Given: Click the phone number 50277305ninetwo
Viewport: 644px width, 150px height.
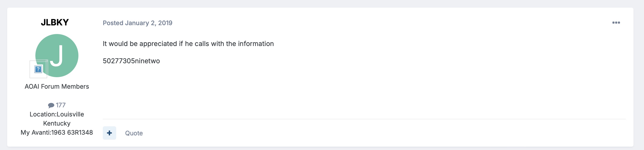Looking at the screenshot, I should point(131,61).
